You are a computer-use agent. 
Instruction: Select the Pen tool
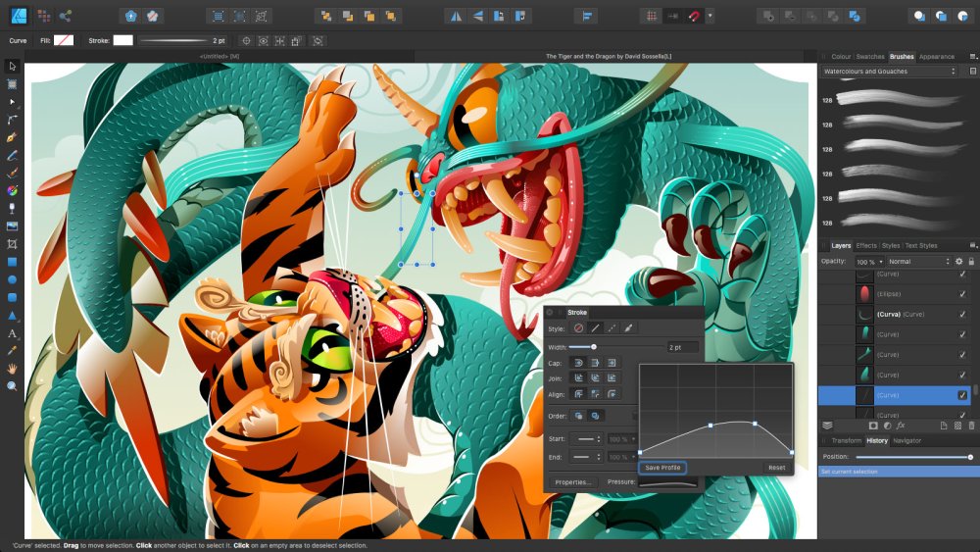pyautogui.click(x=12, y=137)
